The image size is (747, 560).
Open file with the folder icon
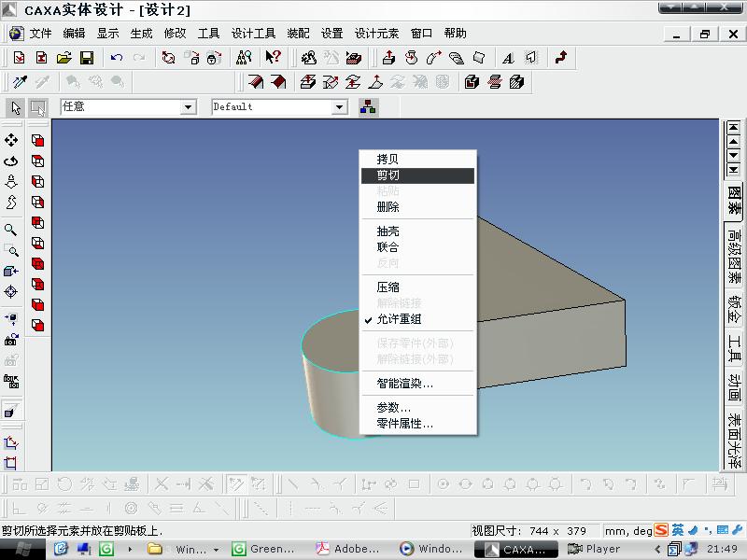[64, 58]
